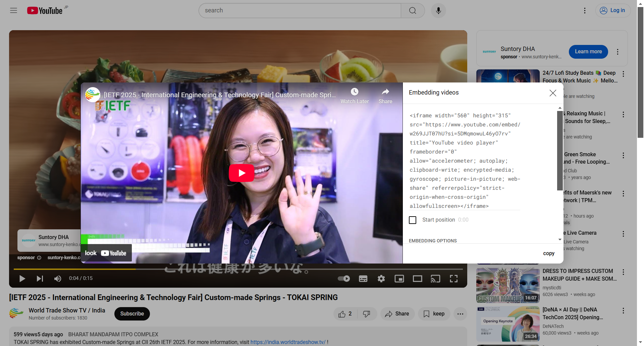Image resolution: width=644 pixels, height=346 pixels.
Task: Seek on the main video progress bar
Action: 238,269
